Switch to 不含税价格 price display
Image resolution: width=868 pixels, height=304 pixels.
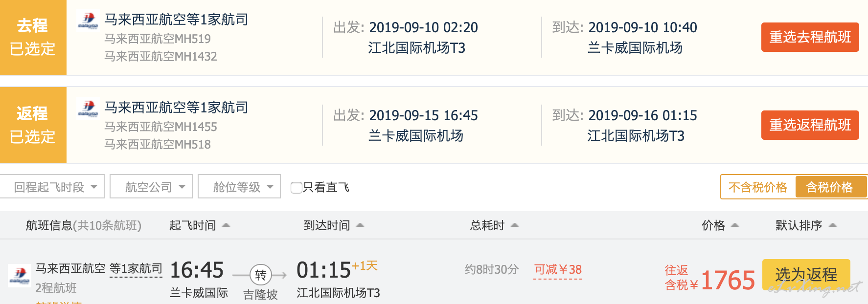click(758, 187)
